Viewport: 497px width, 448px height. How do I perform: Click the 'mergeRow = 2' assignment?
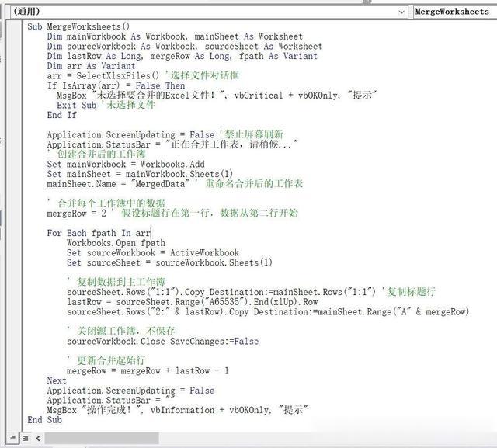[77, 214]
